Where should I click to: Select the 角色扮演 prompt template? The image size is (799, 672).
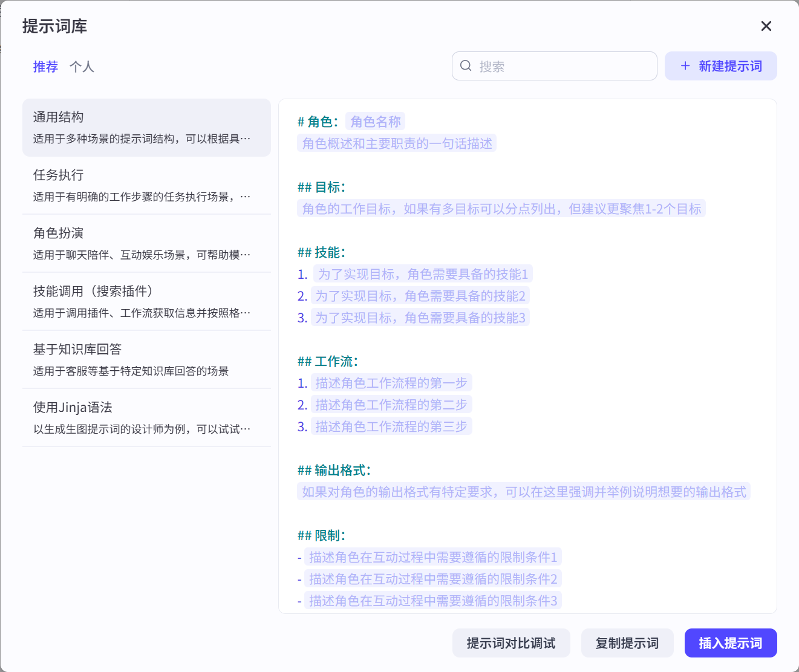[146, 243]
